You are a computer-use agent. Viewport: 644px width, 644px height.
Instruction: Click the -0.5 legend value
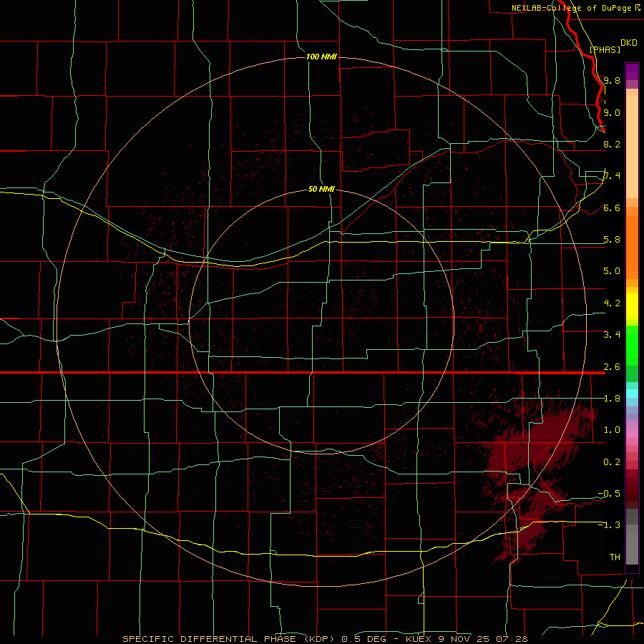(x=609, y=494)
